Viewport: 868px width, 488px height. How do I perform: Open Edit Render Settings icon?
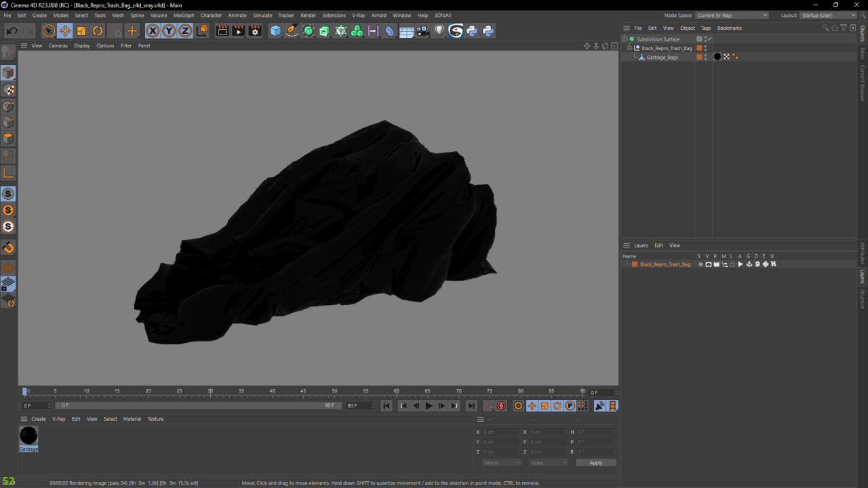[255, 30]
